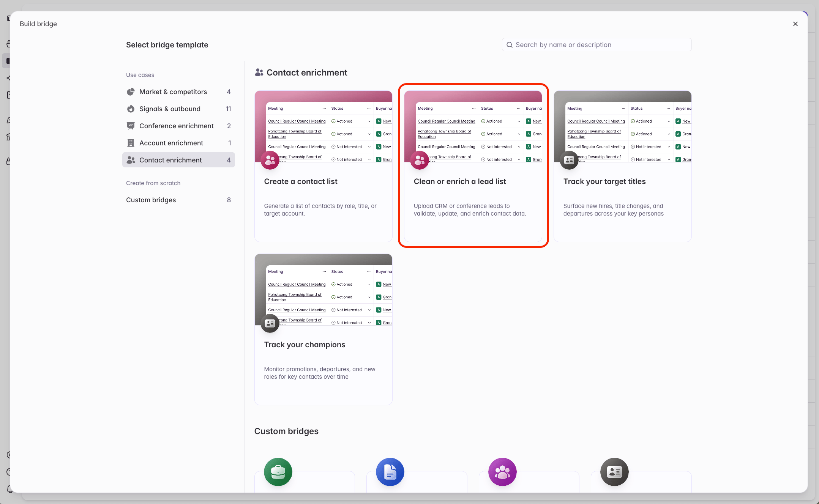Click the Surface new hires description text
The height and width of the screenshot is (504, 819).
(614, 210)
